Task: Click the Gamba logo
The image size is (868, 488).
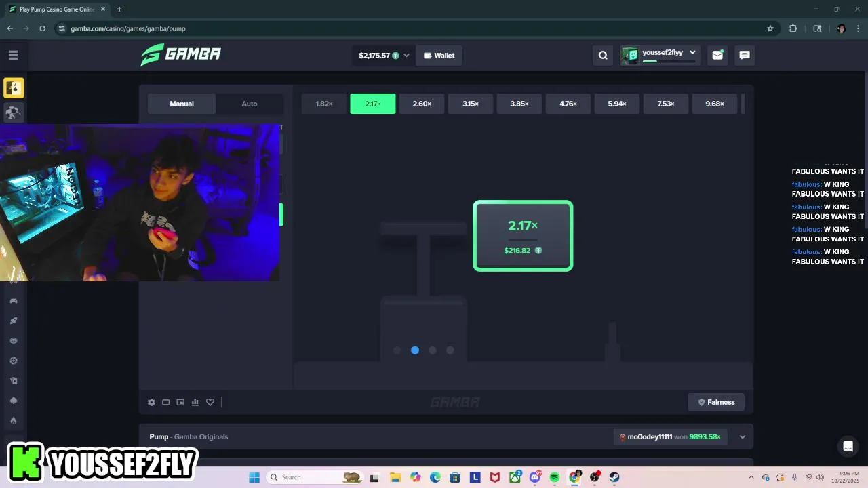Action: (x=180, y=55)
